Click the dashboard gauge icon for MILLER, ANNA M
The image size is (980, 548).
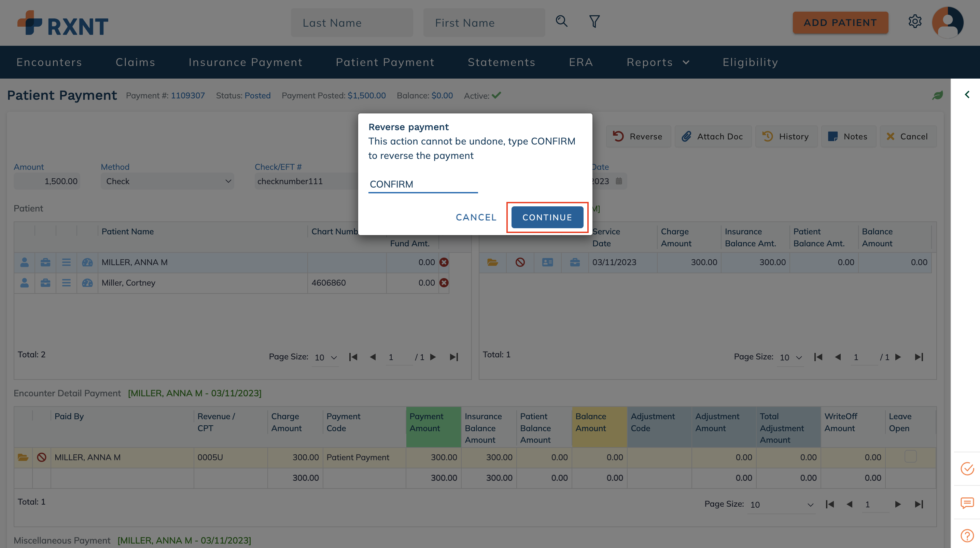87,262
